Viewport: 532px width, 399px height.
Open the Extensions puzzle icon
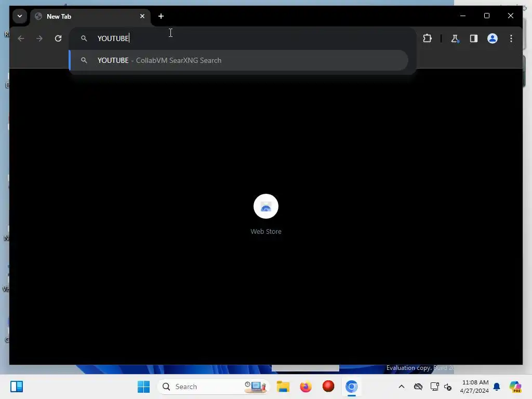(427, 38)
